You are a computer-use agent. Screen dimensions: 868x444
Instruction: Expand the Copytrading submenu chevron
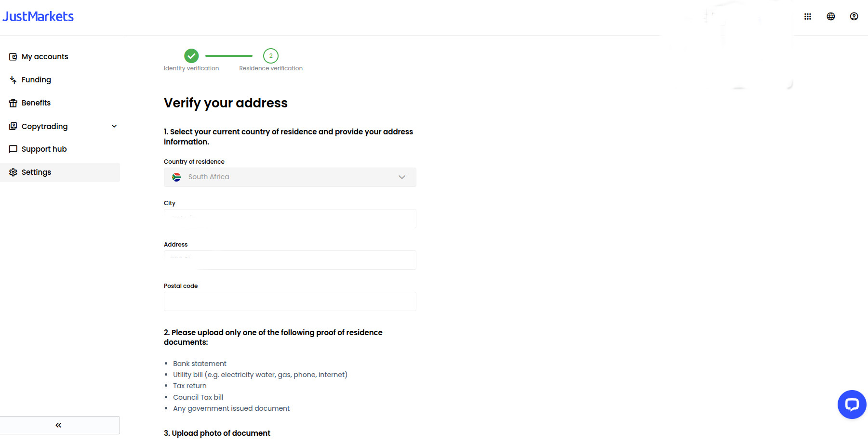[x=114, y=126]
